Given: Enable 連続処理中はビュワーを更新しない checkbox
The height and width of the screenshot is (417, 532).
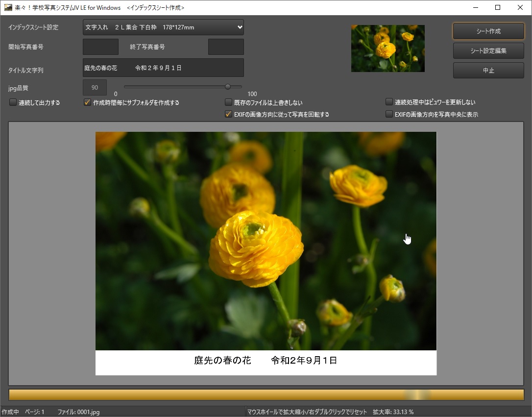Looking at the screenshot, I should point(389,102).
